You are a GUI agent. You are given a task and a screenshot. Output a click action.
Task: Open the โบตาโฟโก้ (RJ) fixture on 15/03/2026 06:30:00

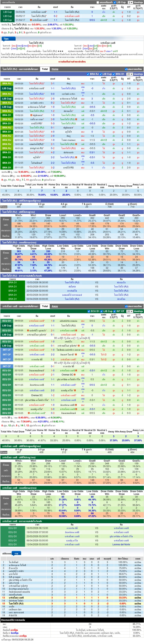pos(72,283)
